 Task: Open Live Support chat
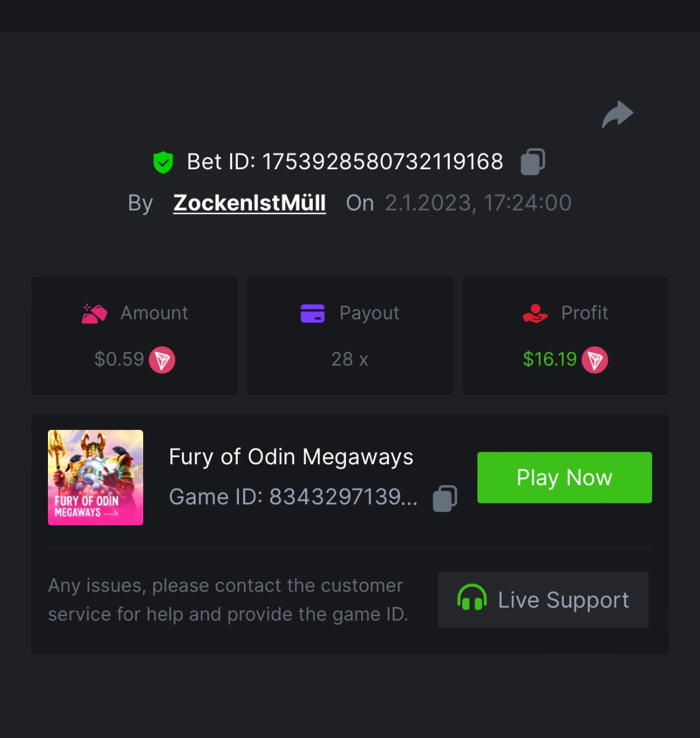pyautogui.click(x=543, y=600)
